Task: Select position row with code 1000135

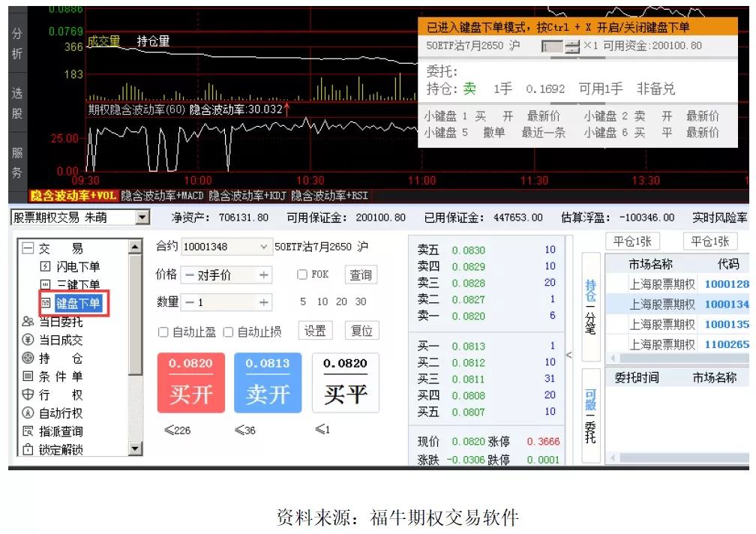Action: [677, 324]
